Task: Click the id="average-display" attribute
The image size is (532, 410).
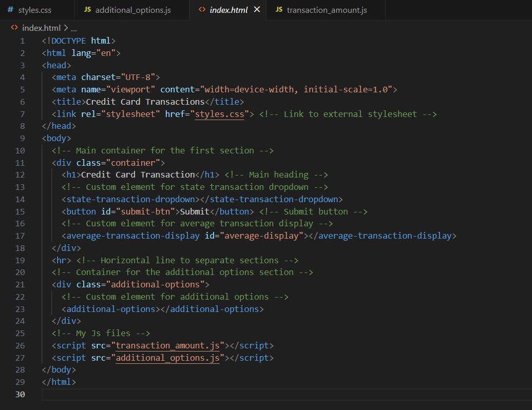Action: (x=254, y=236)
